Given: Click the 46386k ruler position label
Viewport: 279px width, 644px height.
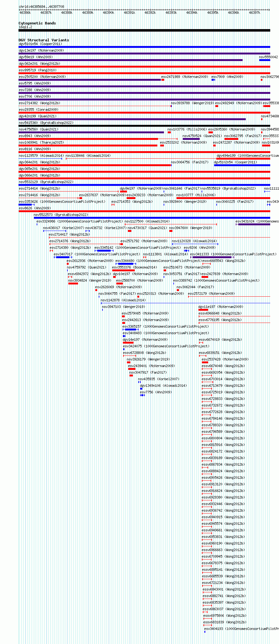Looking at the screenshot, I should 25,13.
